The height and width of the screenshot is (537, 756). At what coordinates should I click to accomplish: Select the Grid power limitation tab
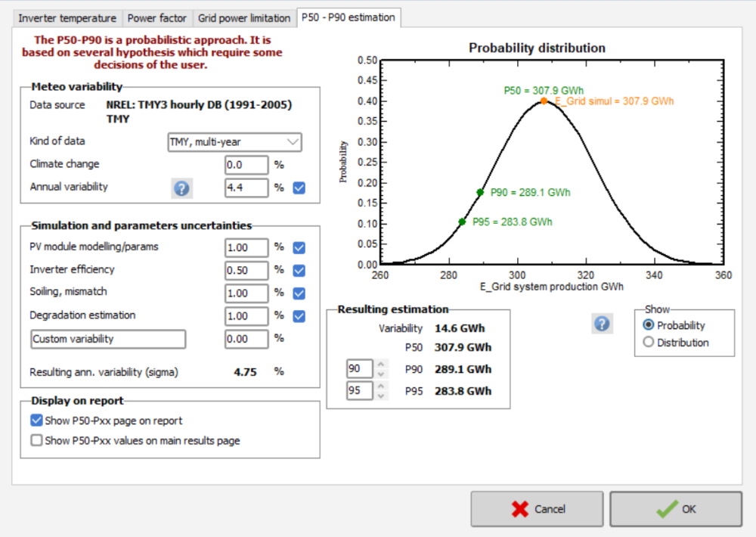pyautogui.click(x=243, y=17)
